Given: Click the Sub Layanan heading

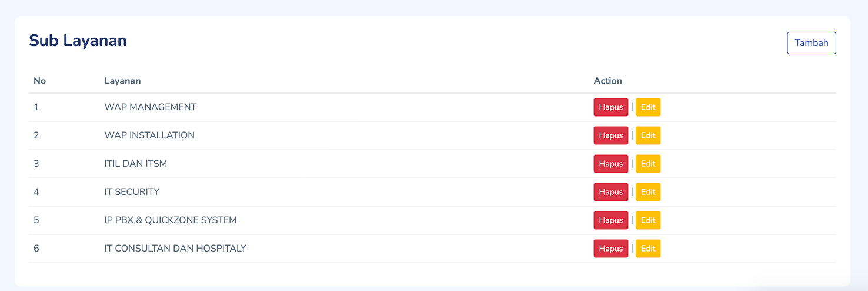Looking at the screenshot, I should click(x=78, y=41).
